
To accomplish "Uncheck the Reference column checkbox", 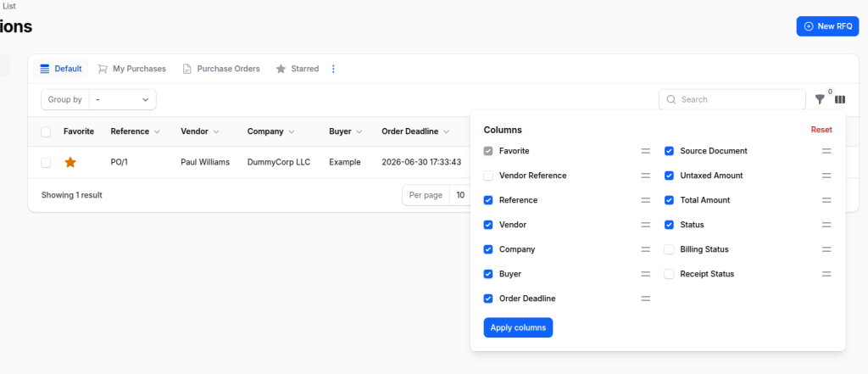I will coord(488,200).
